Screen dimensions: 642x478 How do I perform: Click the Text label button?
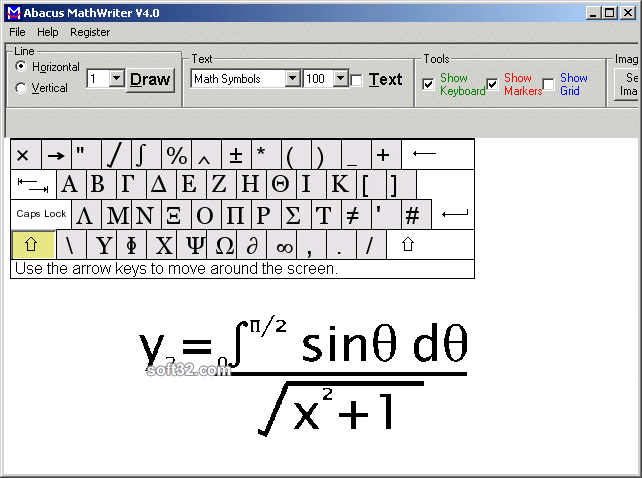coord(385,79)
